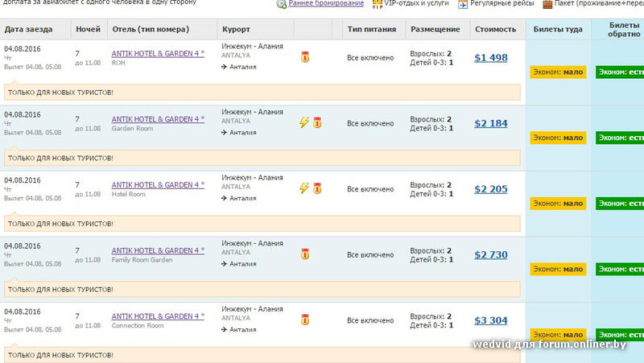Click the Garden Room type text
The height and width of the screenshot is (363, 644).
[132, 129]
